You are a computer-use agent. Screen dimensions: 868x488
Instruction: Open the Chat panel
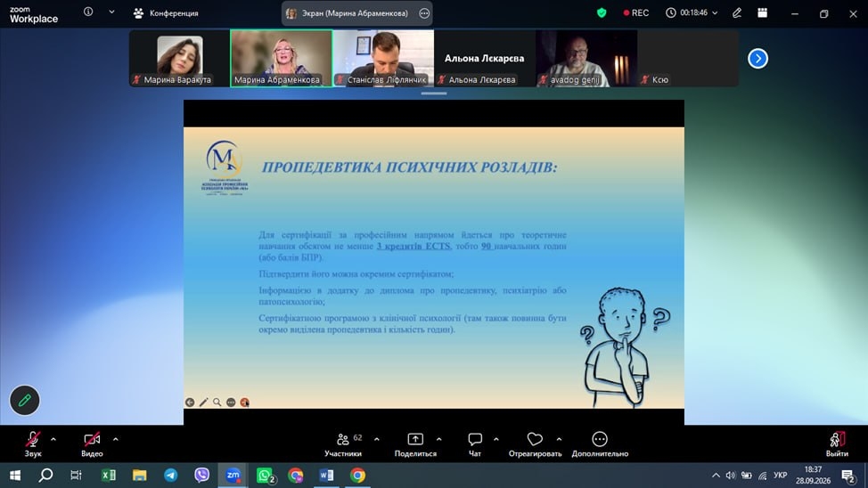(474, 444)
